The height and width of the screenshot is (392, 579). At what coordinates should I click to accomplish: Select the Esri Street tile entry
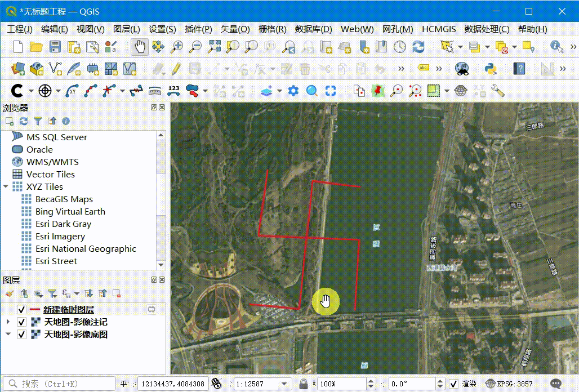click(56, 261)
